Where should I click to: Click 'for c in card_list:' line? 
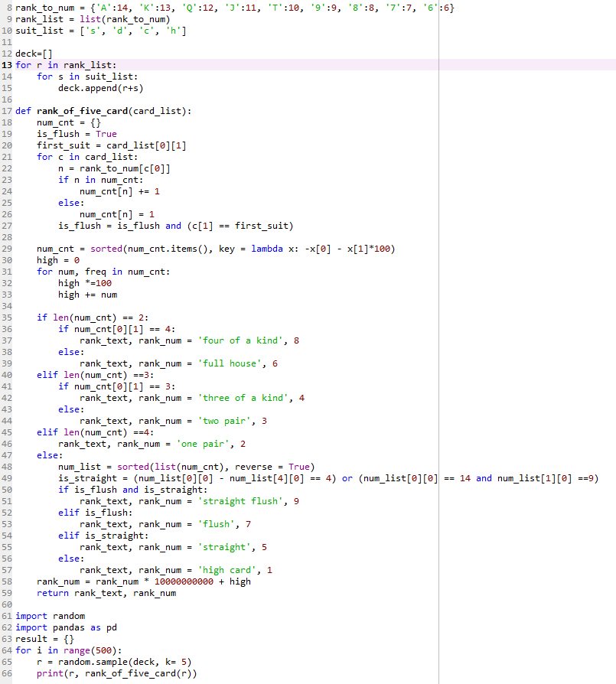(x=87, y=157)
